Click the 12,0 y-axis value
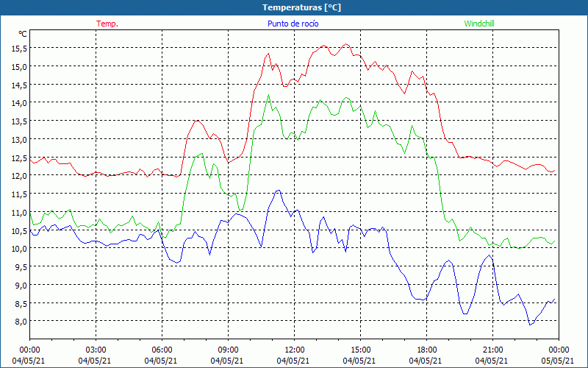Viewport: 588px width, 368px height. pos(18,176)
